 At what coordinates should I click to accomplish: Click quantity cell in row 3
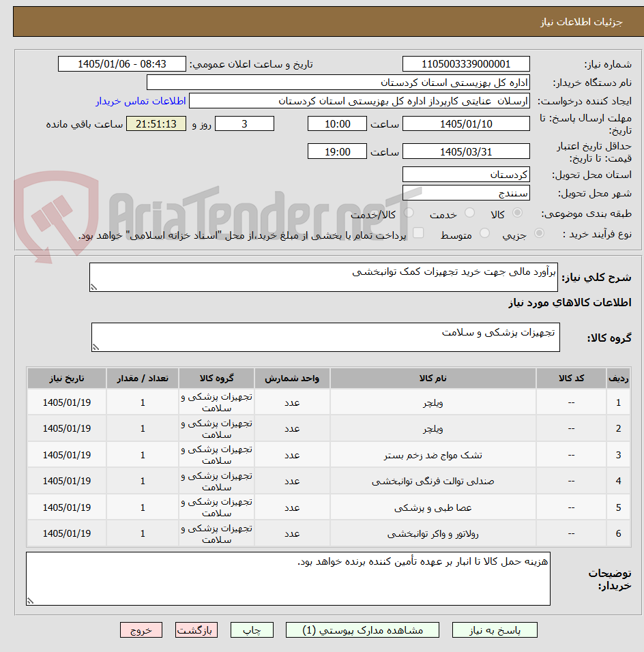(143, 455)
